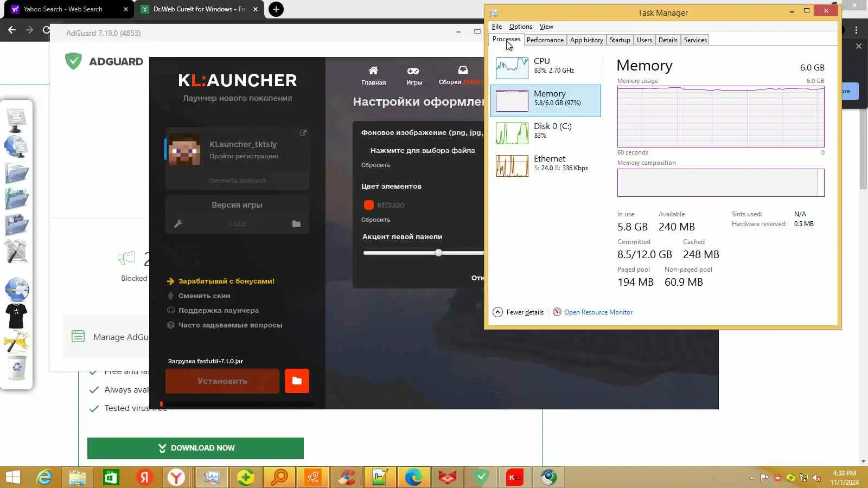Open the network globe icon in the side dock
Image resolution: width=868 pixels, height=488 pixels.
[16, 146]
